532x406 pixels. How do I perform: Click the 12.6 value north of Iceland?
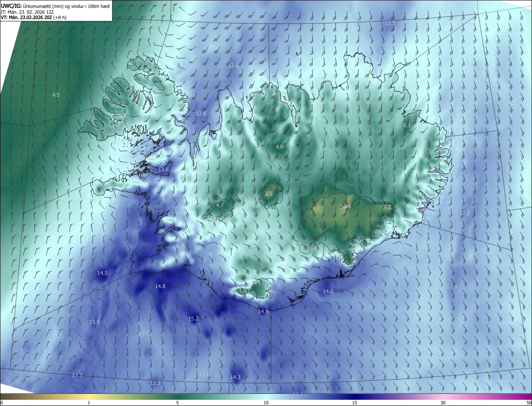tap(234, 66)
